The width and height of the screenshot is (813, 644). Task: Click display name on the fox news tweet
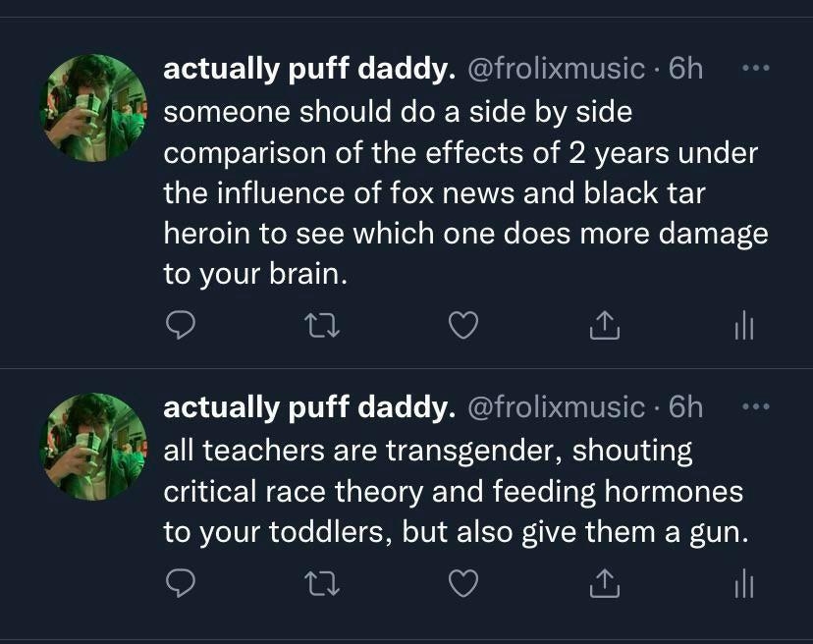pos(309,70)
